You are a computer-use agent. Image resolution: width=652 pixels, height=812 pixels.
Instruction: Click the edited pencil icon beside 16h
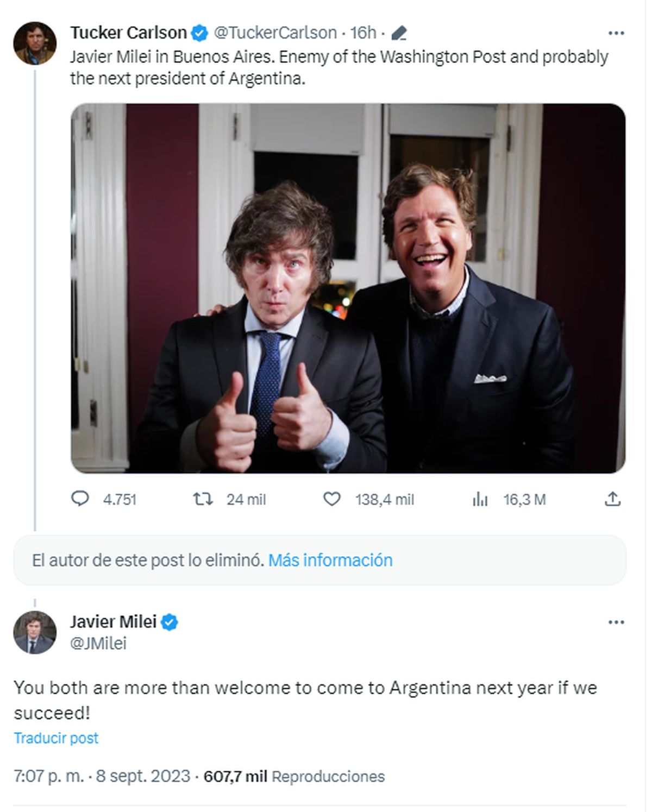pyautogui.click(x=399, y=34)
